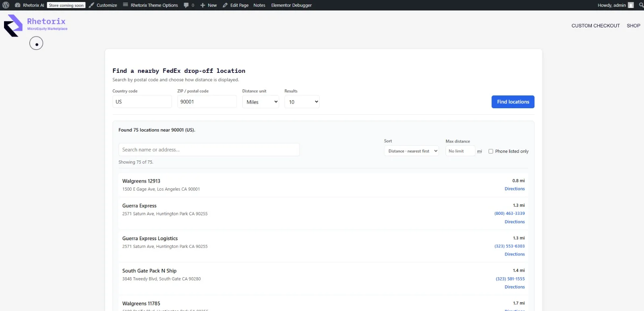The image size is (644, 311).
Task: Click the '1.4 mi' distance value
Action: (x=519, y=270)
